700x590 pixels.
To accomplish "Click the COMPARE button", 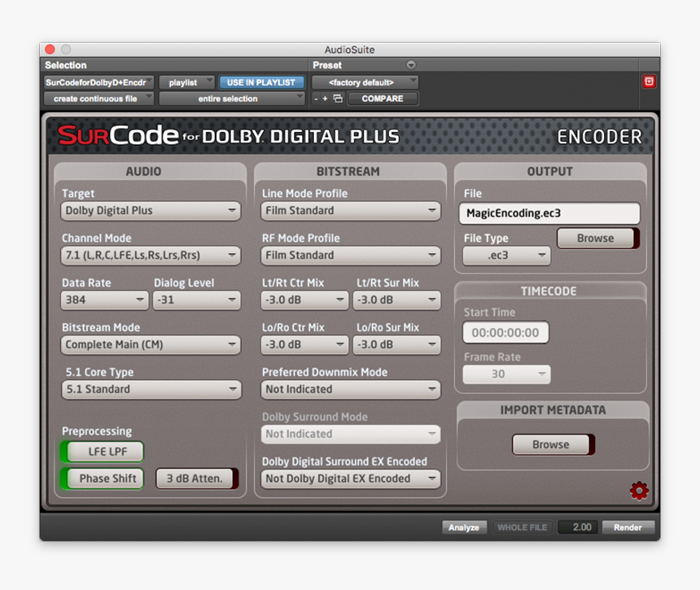I will (x=383, y=98).
